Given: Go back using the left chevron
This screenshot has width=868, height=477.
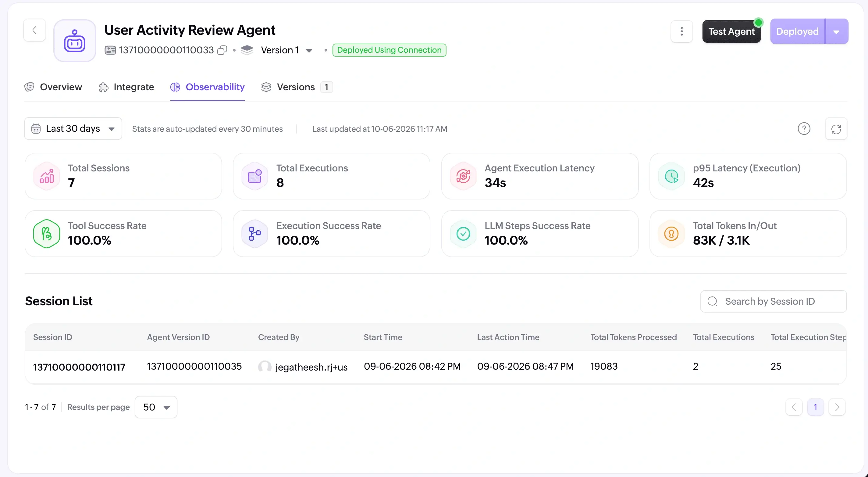Looking at the screenshot, I should [x=34, y=30].
